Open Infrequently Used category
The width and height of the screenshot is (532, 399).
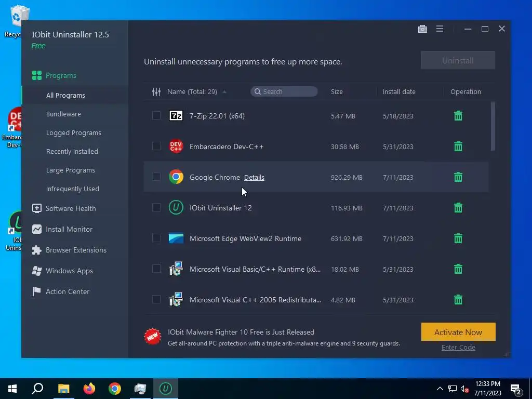pos(73,189)
